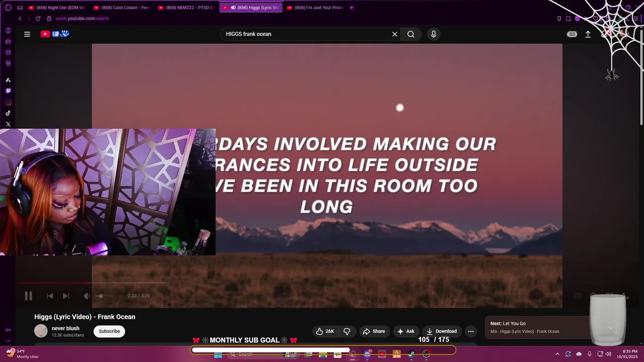The height and width of the screenshot is (362, 644).
Task: Open the weather widget showing 54°F
Action: click(23, 354)
